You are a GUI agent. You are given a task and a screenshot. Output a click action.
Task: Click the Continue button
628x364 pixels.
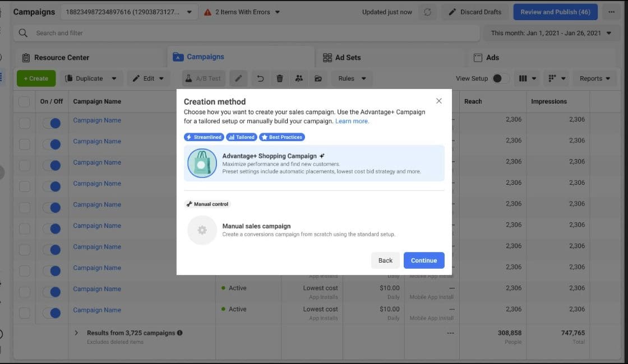point(423,260)
